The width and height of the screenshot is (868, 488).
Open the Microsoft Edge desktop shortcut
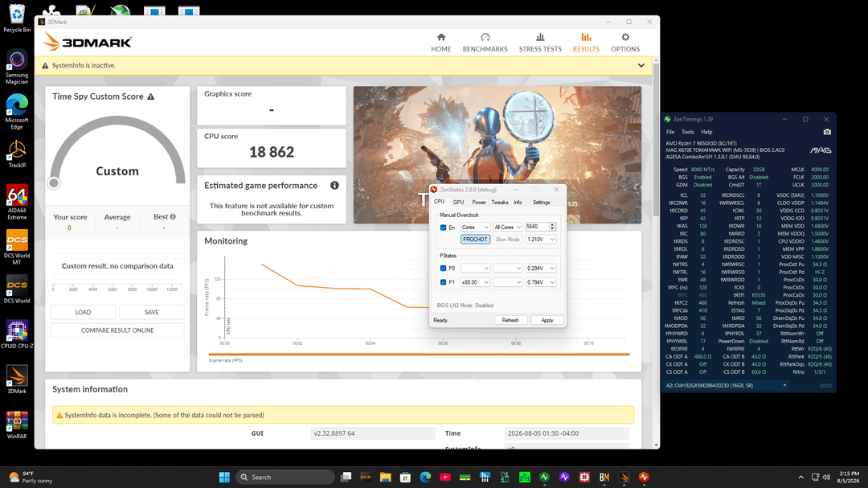(x=17, y=112)
